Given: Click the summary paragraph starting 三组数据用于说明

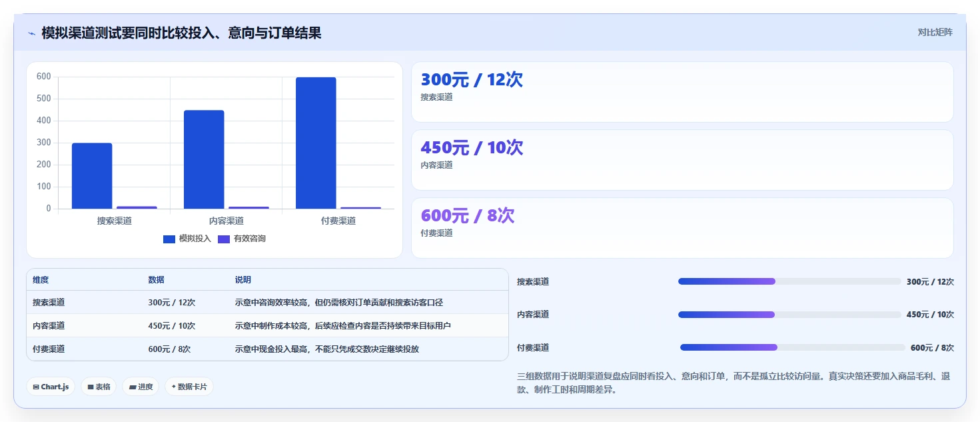Looking at the screenshot, I should pos(733,383).
